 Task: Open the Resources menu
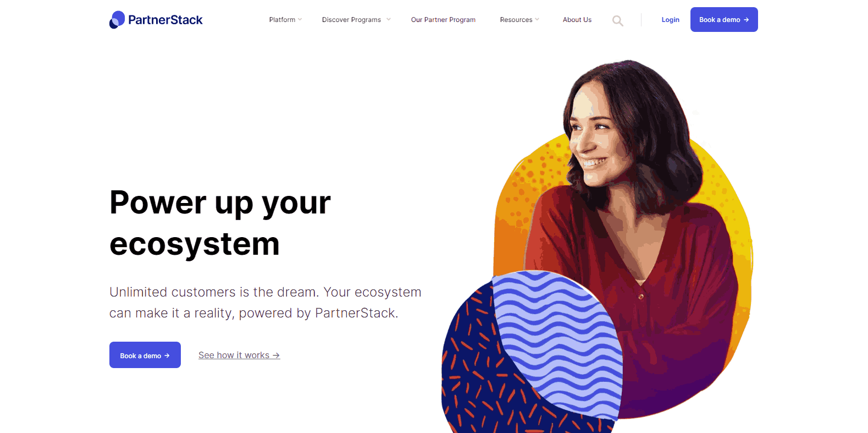[x=516, y=20]
